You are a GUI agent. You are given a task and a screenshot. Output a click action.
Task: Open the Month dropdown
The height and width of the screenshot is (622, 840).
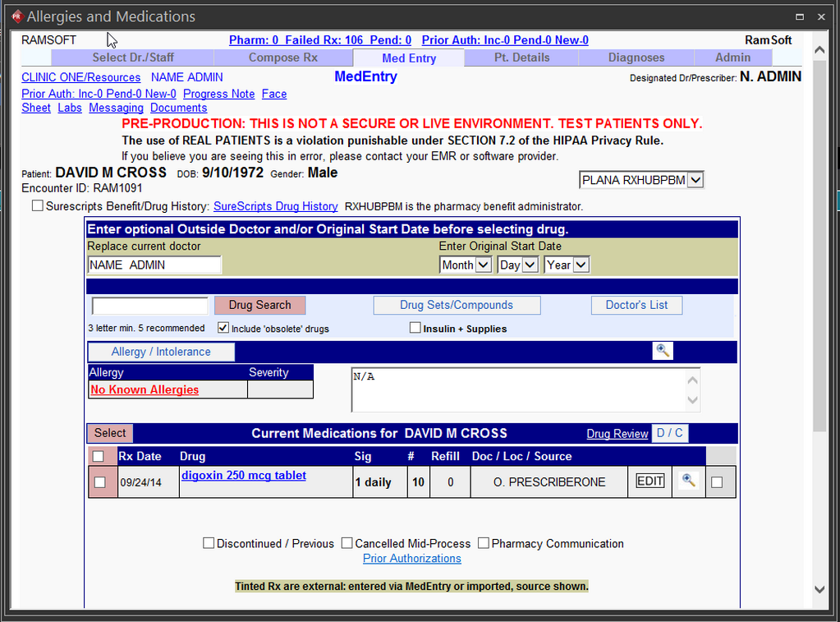pyautogui.click(x=466, y=265)
